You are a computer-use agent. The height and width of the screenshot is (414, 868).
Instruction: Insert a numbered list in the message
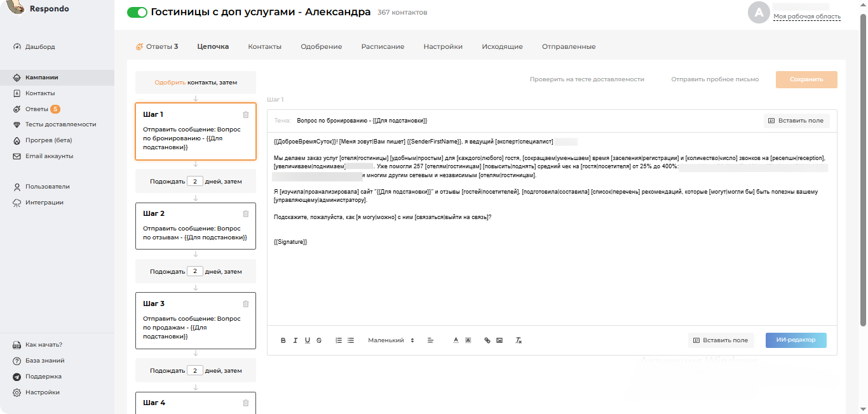[339, 340]
